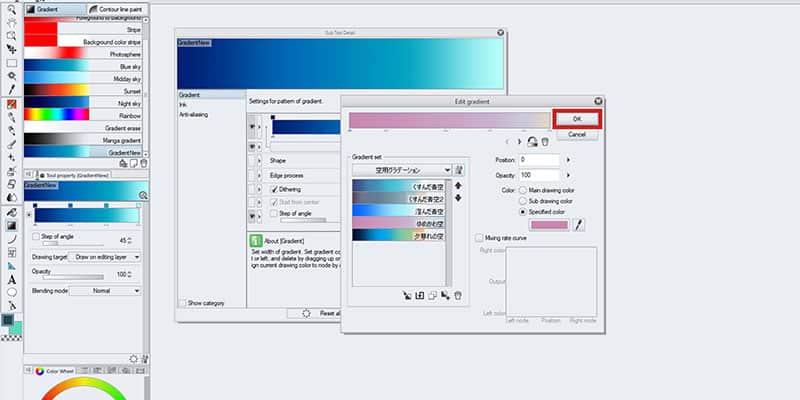Switch to Gradient sub tool tab

point(55,9)
